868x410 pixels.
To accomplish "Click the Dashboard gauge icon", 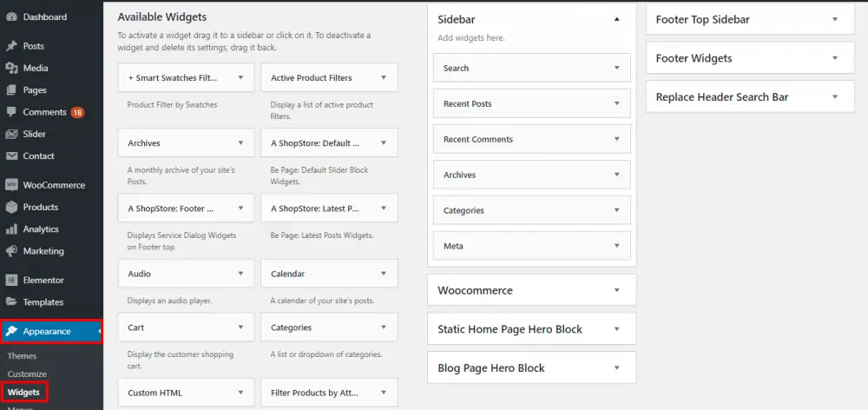I will (x=11, y=17).
